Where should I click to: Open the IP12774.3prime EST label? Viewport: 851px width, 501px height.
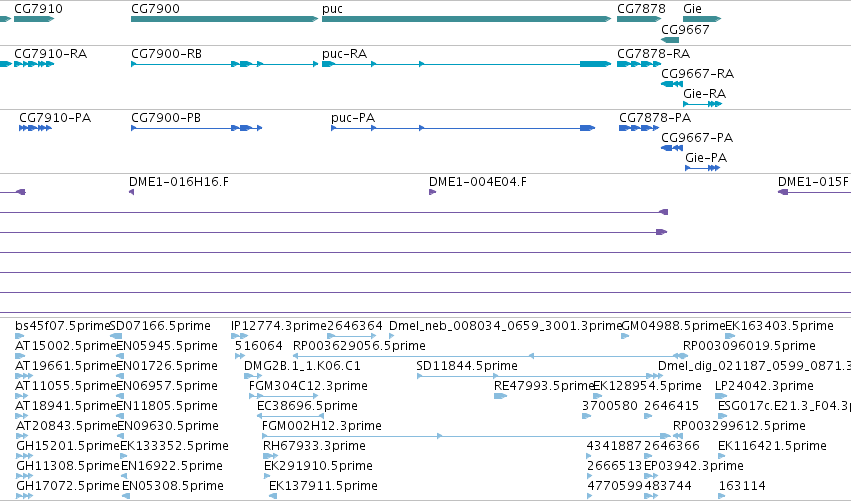pyautogui.click(x=279, y=326)
